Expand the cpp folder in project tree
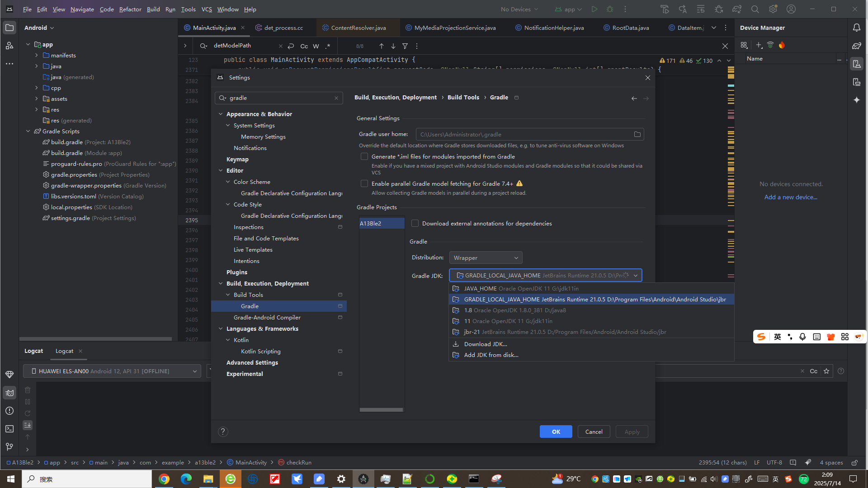Image resolution: width=868 pixels, height=488 pixels. point(37,88)
